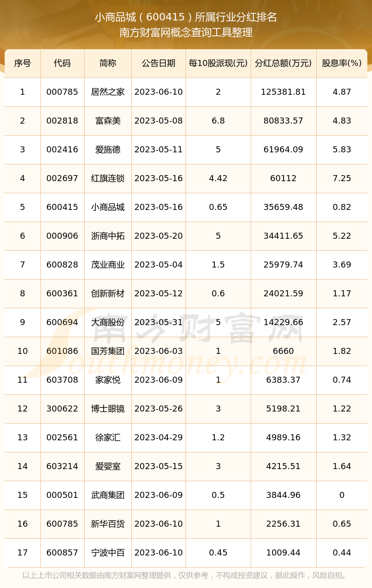
Task: Select total dividend 80833.57
Action: [x=284, y=121]
